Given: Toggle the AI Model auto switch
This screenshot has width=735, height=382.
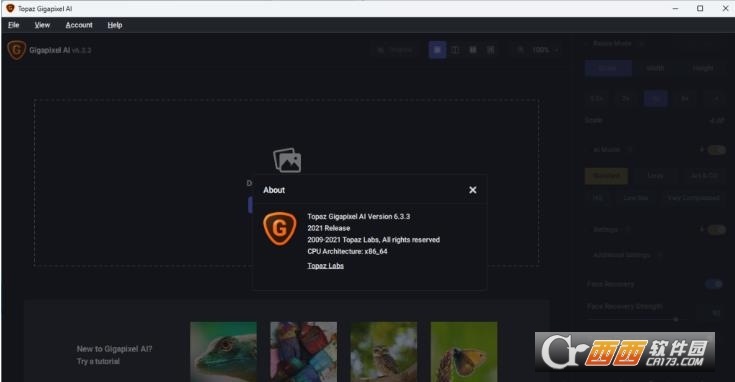Looking at the screenshot, I should (x=717, y=150).
